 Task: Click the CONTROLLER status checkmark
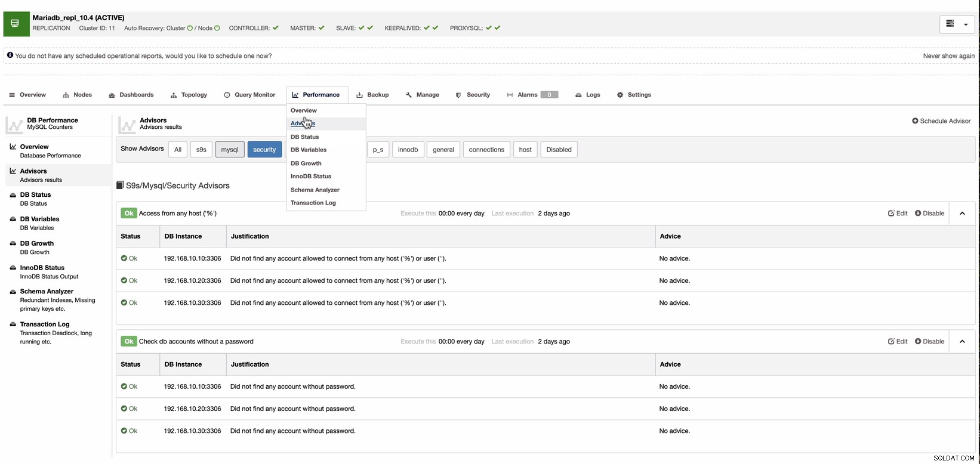pos(275,28)
